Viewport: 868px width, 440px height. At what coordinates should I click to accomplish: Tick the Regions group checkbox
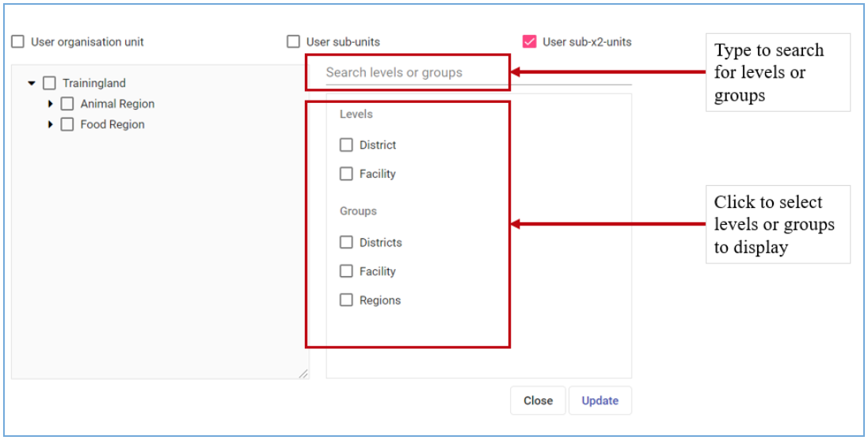pos(346,300)
